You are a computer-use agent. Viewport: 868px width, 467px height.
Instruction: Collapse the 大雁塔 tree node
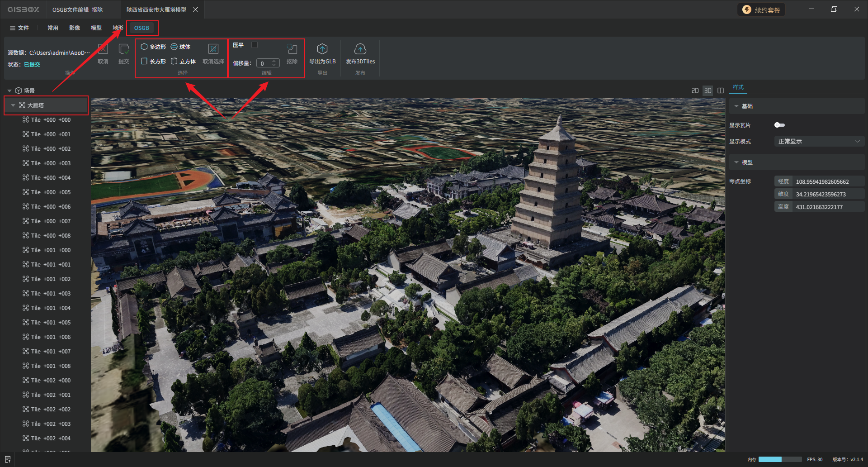tap(13, 105)
